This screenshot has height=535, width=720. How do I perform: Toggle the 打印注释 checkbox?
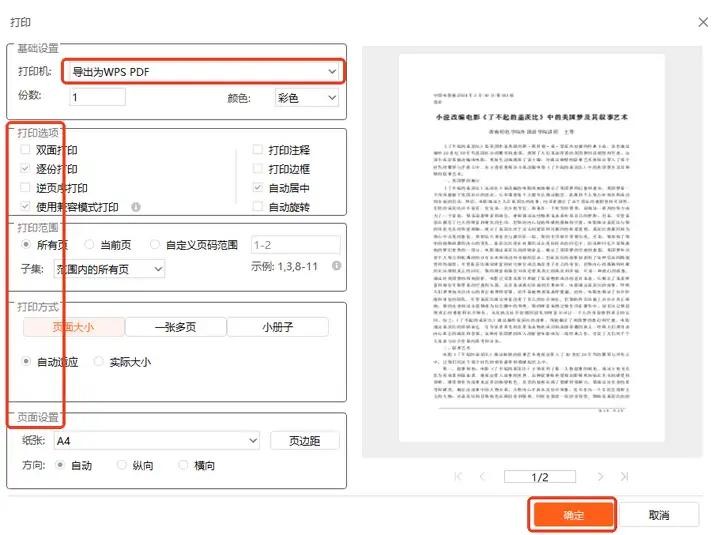258,150
